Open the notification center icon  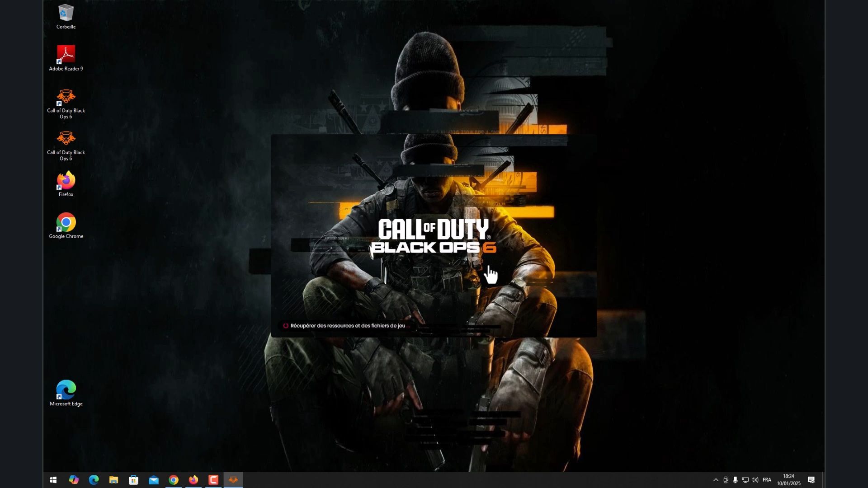[811, 480]
